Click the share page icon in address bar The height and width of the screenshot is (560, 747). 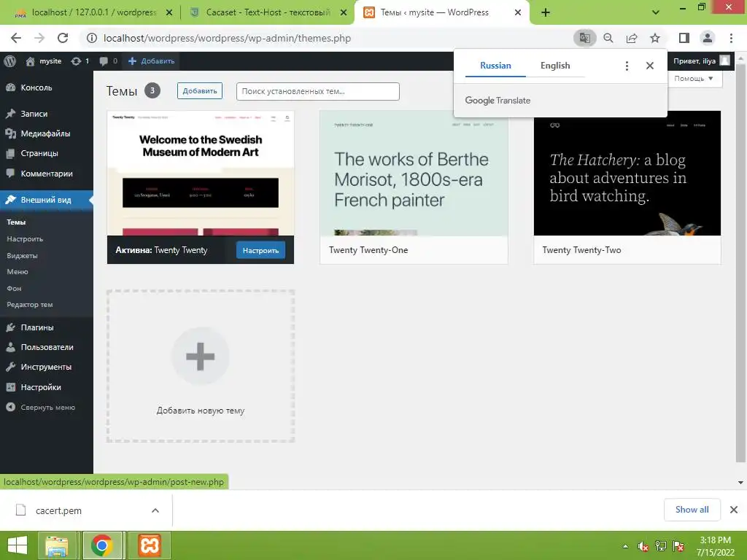pyautogui.click(x=632, y=38)
